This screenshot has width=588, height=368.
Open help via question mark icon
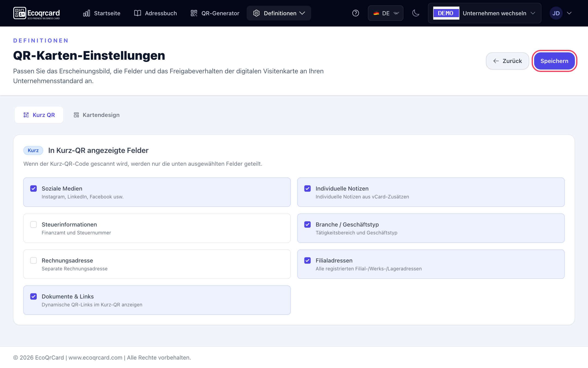(356, 13)
